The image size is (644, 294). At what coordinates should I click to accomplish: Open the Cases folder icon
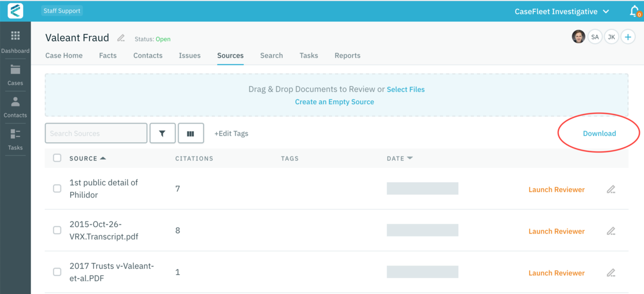[x=15, y=70]
